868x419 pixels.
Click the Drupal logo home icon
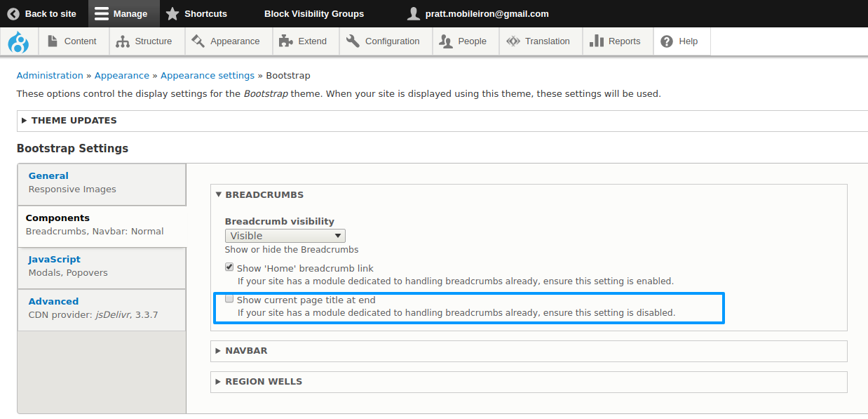click(x=18, y=42)
